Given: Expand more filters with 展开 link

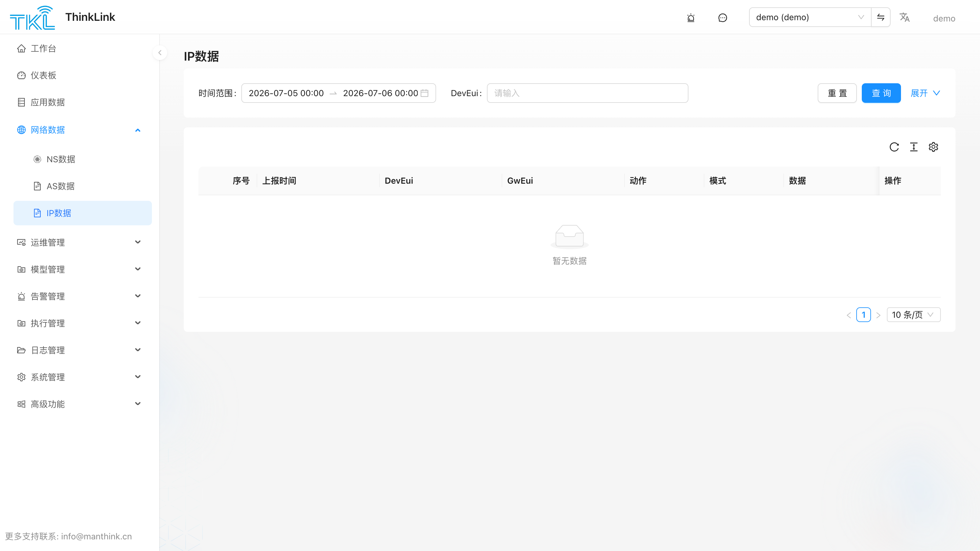Looking at the screenshot, I should (925, 93).
